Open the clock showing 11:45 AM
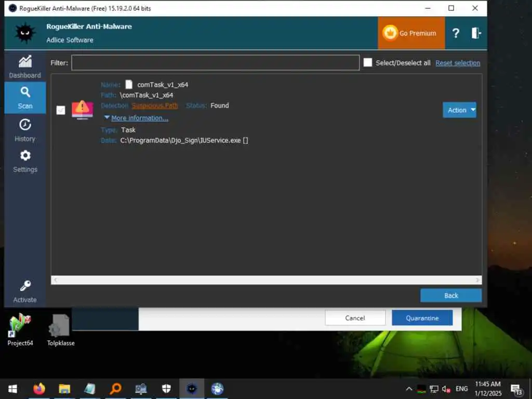Image resolution: width=532 pixels, height=399 pixels. tap(487, 389)
